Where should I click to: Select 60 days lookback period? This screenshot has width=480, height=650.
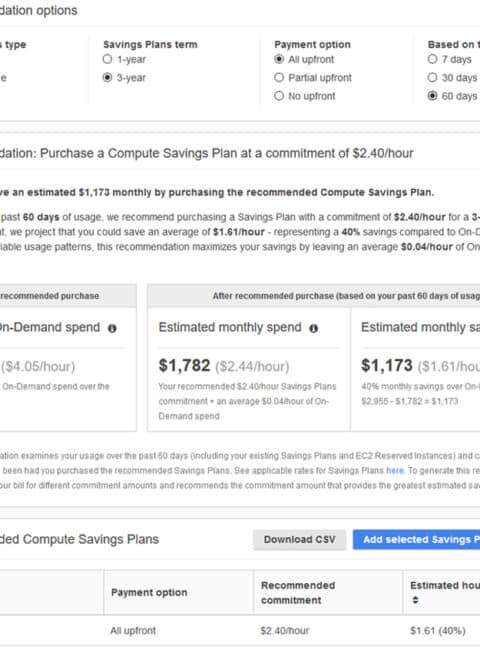tap(432, 96)
